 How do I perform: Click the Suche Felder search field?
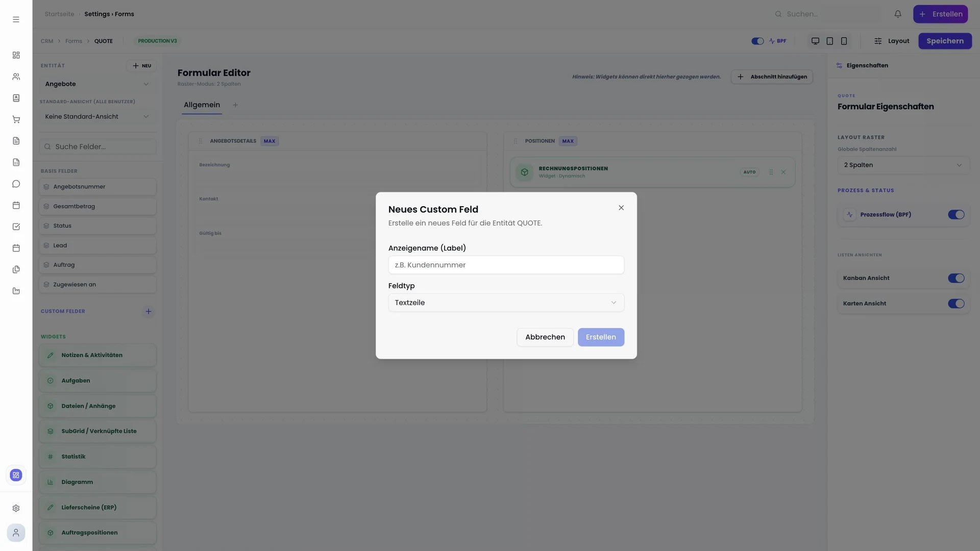click(x=97, y=147)
